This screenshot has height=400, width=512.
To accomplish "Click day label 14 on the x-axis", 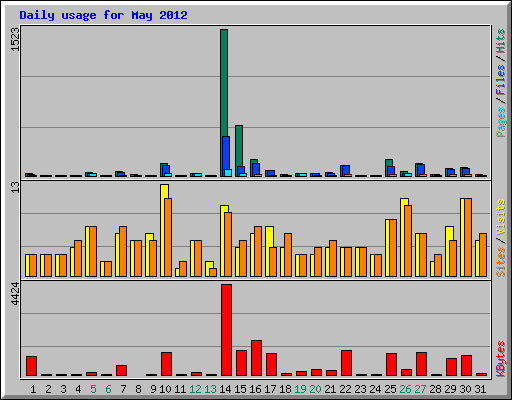I will click(x=225, y=389).
